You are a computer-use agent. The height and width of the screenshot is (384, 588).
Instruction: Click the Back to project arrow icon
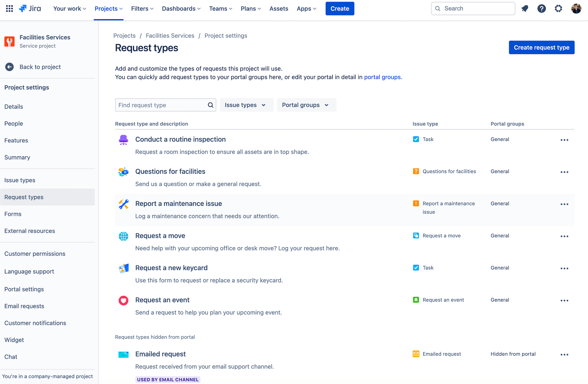[x=9, y=67]
